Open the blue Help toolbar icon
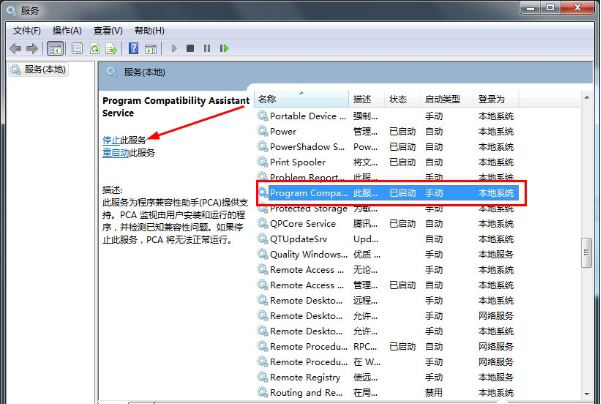 point(133,48)
